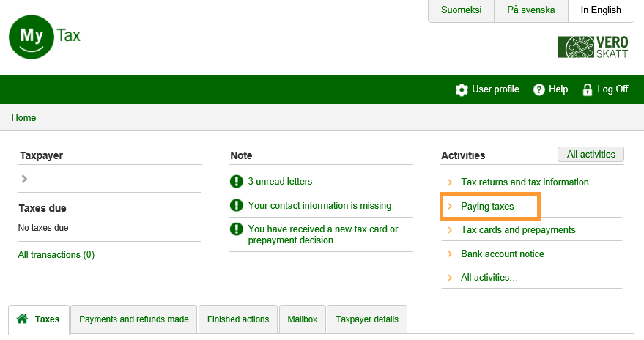Switch language to Suomeksi

(x=461, y=10)
